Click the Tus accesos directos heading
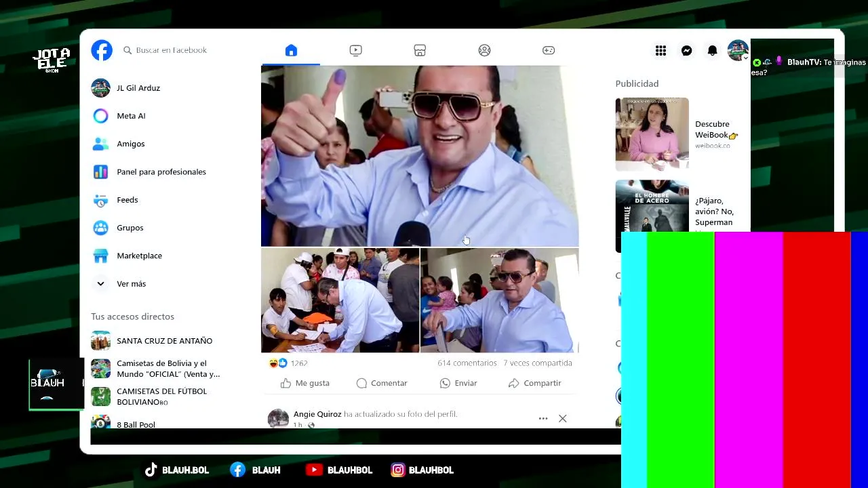The width and height of the screenshot is (868, 488). tap(132, 317)
